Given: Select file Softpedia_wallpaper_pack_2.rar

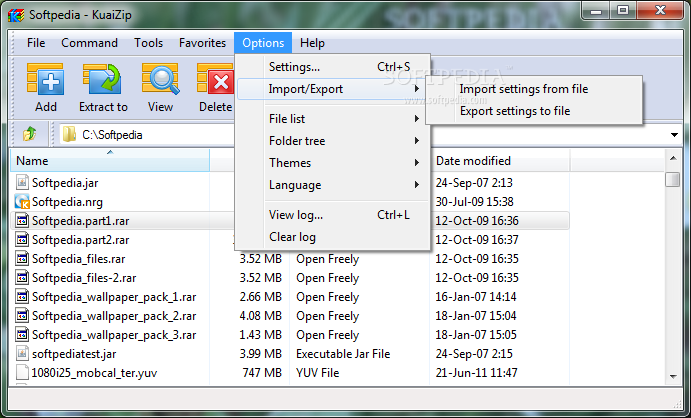Looking at the screenshot, I should [x=114, y=316].
